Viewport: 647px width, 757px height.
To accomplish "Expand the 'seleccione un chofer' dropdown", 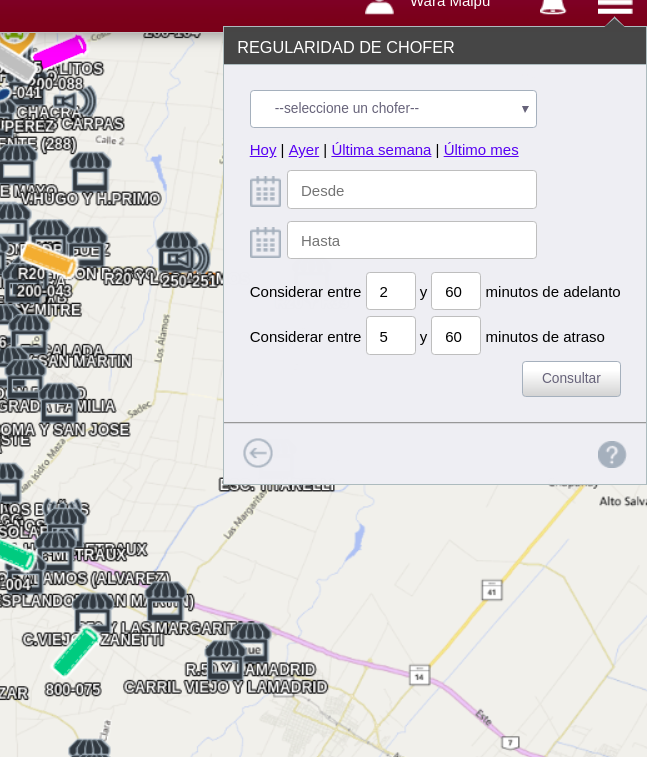I will point(393,109).
